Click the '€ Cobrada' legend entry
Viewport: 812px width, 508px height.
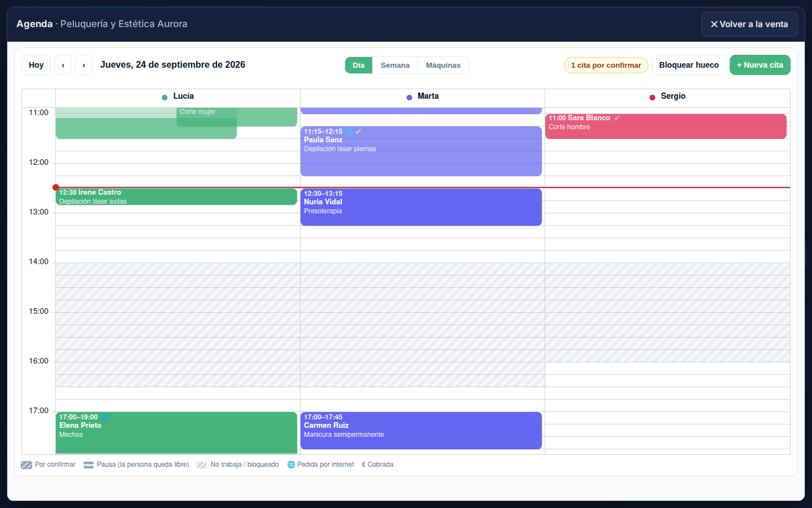click(377, 465)
